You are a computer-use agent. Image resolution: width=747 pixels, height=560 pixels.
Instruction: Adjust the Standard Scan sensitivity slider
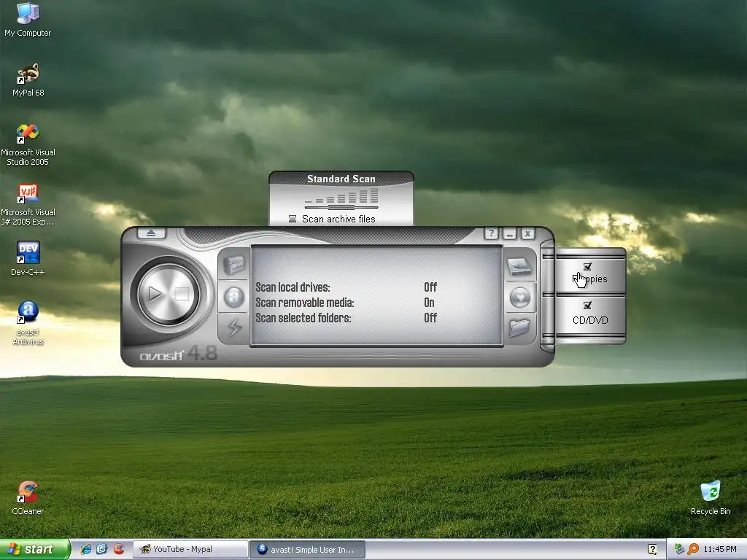(x=341, y=207)
